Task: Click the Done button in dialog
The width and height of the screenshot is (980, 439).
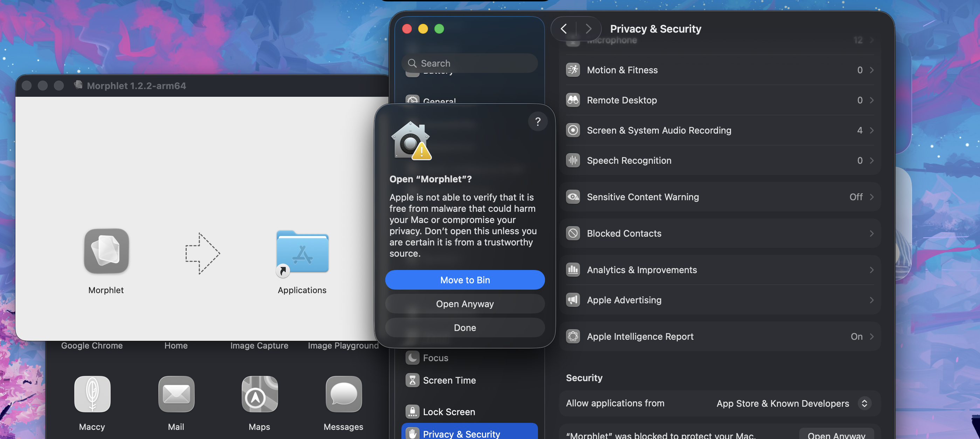Action: (x=465, y=328)
